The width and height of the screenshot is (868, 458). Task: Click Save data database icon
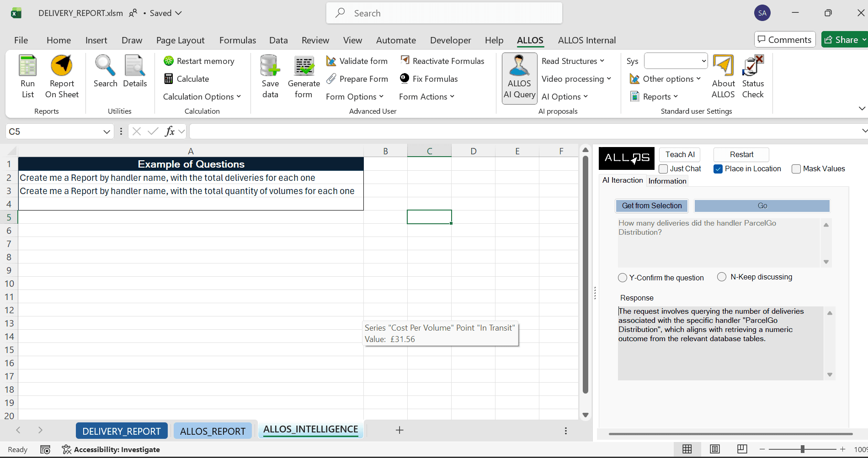(270, 66)
